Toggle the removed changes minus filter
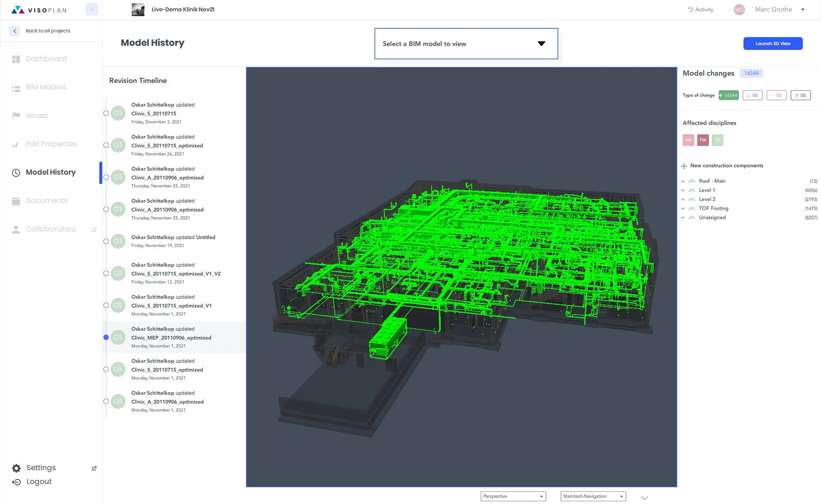821x504 pixels. coord(776,95)
